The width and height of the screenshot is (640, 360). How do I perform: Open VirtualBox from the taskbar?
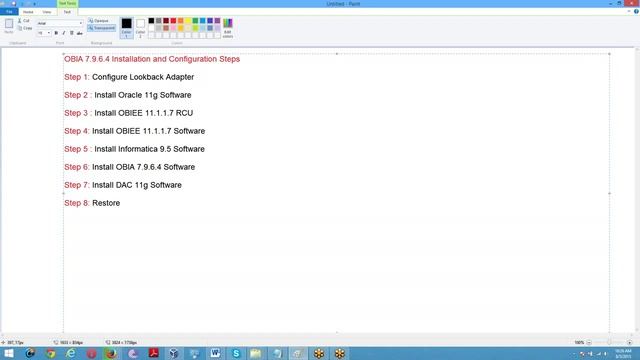pyautogui.click(x=174, y=353)
